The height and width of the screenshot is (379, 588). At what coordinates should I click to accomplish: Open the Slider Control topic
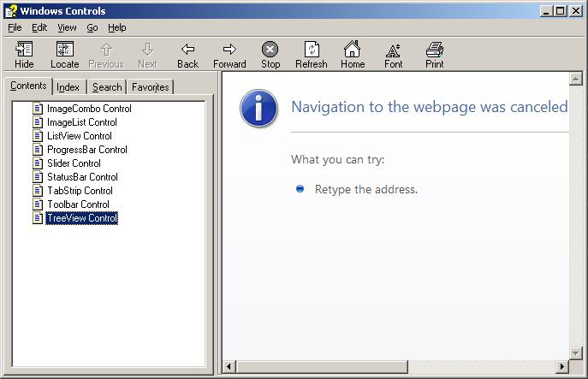pos(74,163)
